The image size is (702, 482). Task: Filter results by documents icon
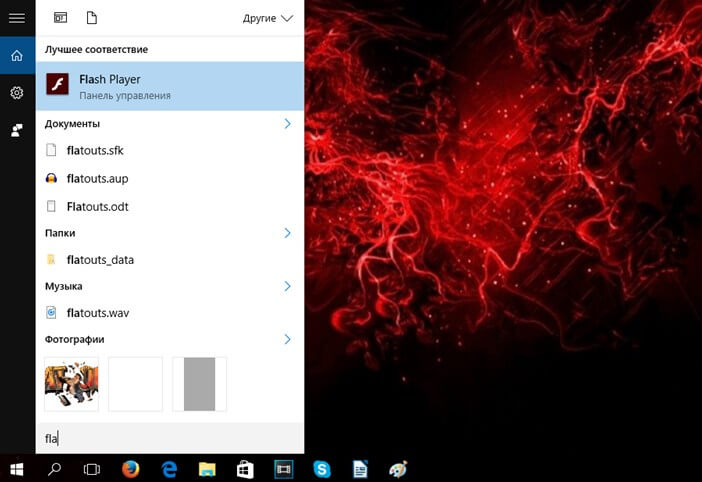(x=92, y=18)
